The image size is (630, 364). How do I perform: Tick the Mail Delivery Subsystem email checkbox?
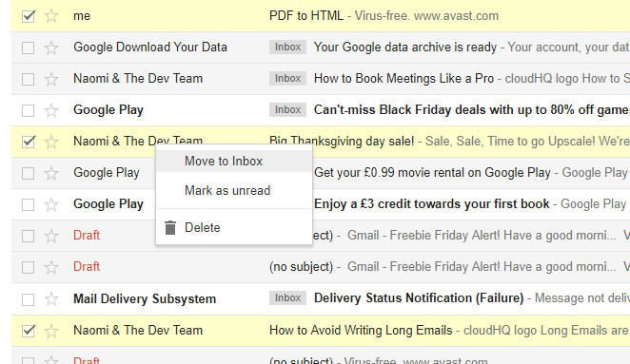pos(29,299)
